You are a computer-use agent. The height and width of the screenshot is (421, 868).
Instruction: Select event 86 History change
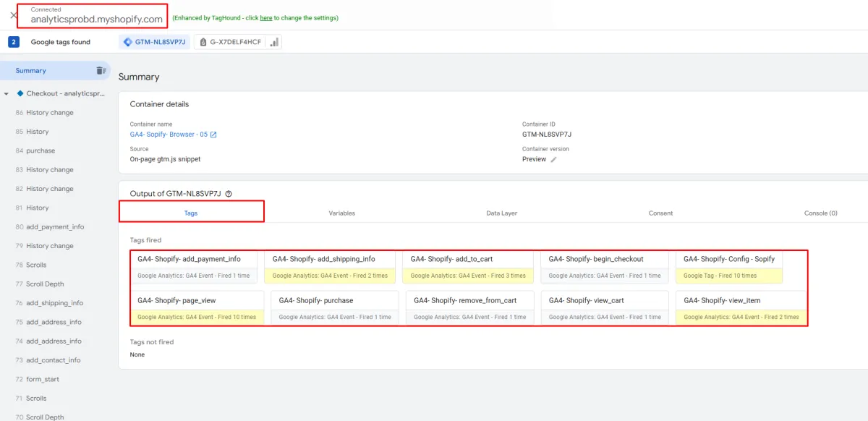pyautogui.click(x=50, y=113)
